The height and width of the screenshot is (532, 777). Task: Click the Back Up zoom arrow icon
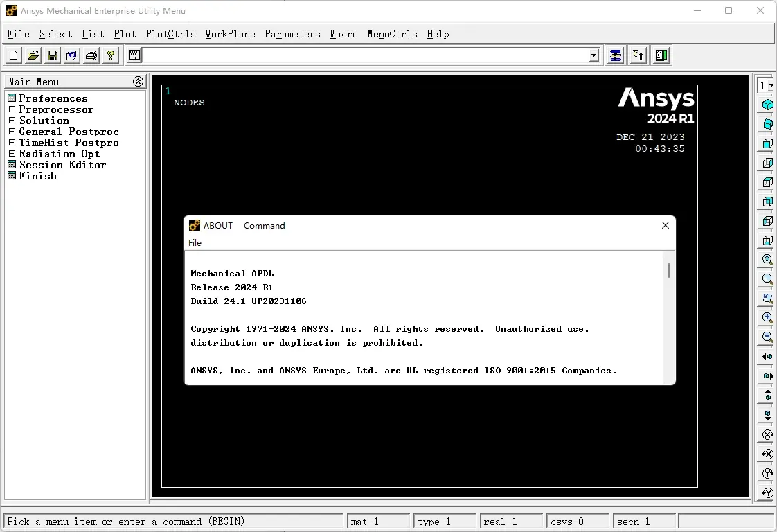tap(767, 299)
